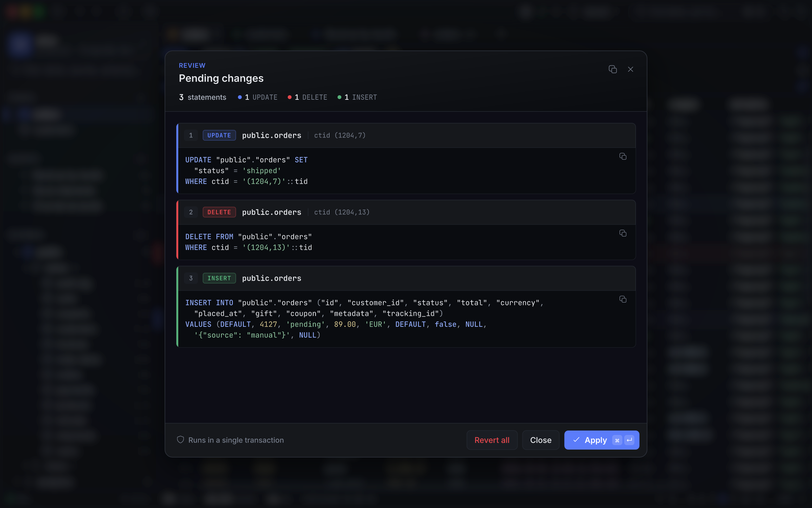Image resolution: width=812 pixels, height=508 pixels.
Task: Copy the DELETE statement SQL
Action: point(623,233)
